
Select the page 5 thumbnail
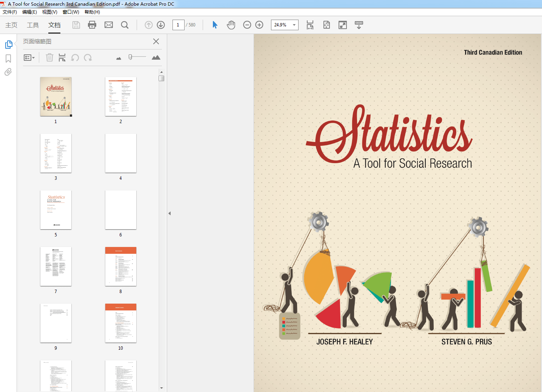55,210
